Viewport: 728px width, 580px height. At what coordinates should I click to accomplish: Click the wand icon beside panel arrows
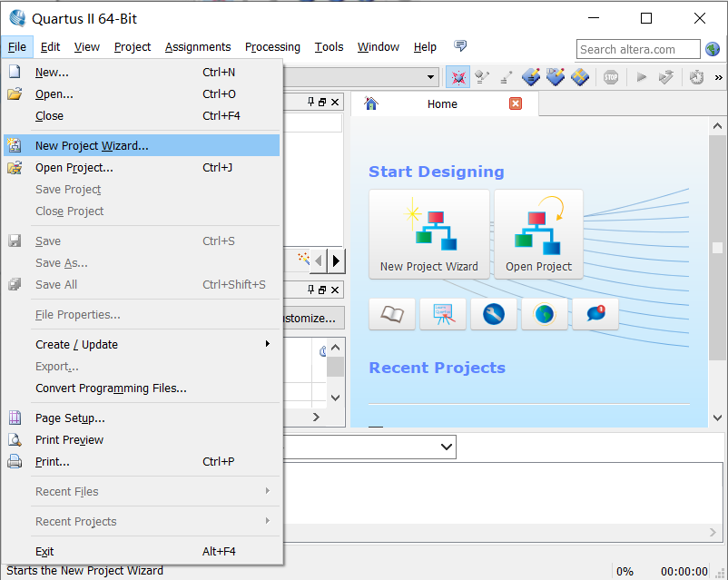click(304, 259)
